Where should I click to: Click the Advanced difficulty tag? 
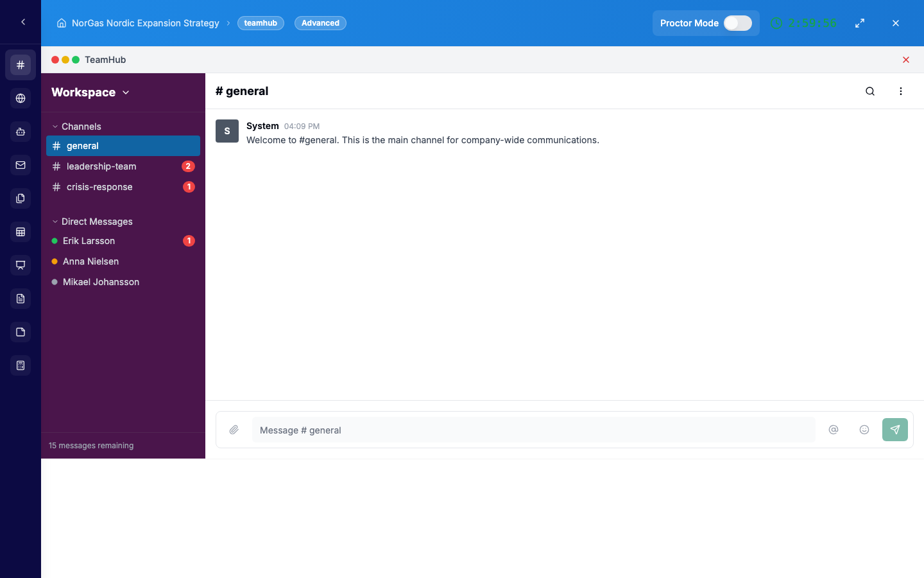(x=320, y=23)
